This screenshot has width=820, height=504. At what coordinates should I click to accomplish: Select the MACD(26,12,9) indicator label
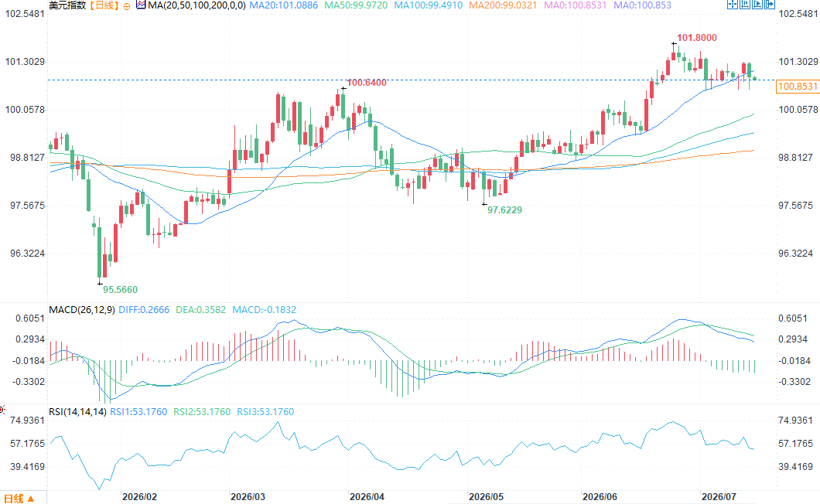tap(81, 309)
